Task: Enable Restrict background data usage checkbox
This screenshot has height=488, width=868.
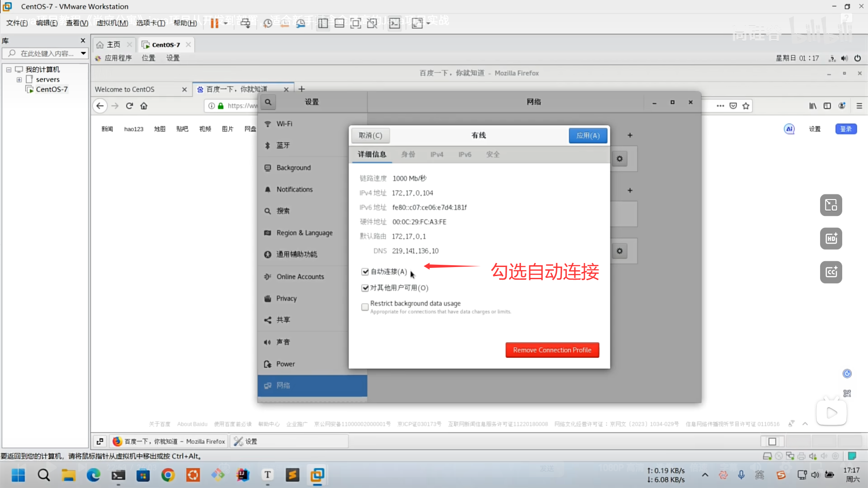Action: [x=365, y=307]
